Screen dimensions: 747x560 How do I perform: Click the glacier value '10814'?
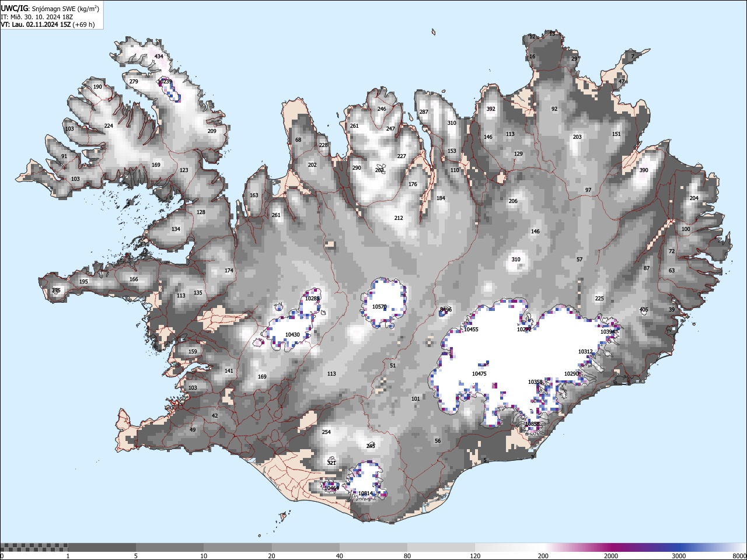tap(365, 494)
